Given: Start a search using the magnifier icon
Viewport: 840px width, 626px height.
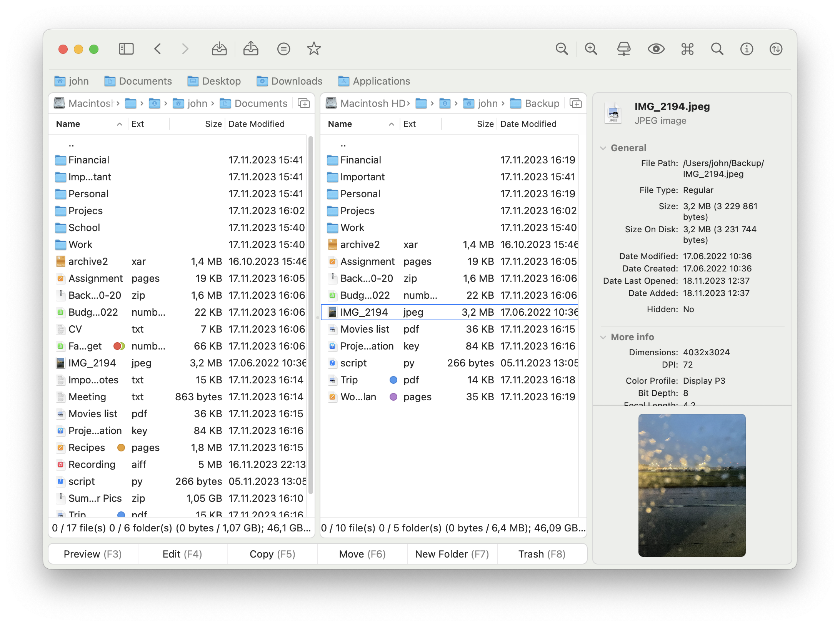Looking at the screenshot, I should pyautogui.click(x=717, y=49).
